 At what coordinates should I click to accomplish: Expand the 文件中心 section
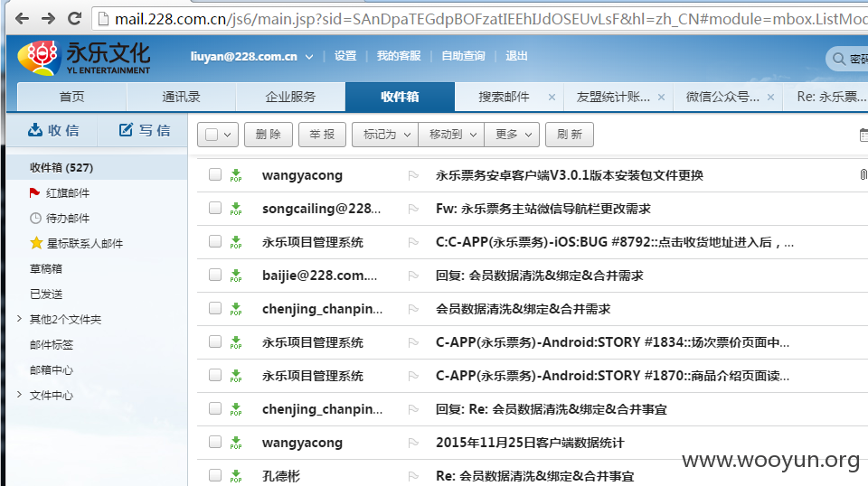(x=19, y=394)
